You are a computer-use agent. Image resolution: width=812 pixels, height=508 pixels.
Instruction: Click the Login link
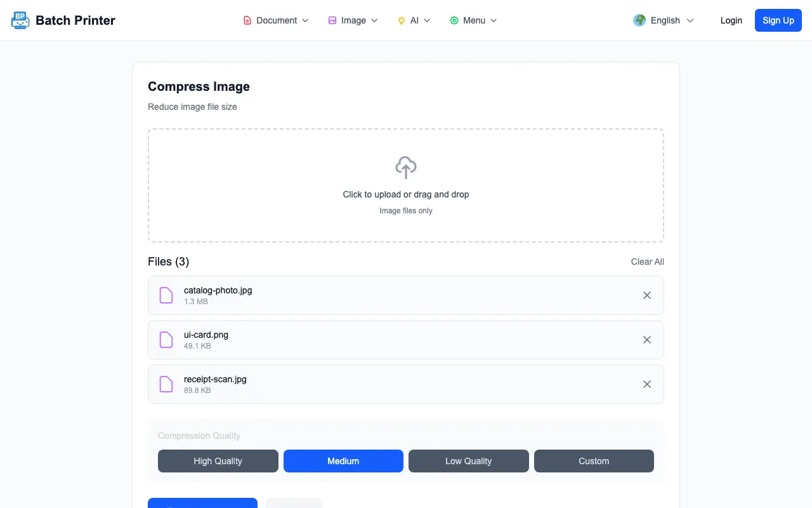[x=731, y=20]
